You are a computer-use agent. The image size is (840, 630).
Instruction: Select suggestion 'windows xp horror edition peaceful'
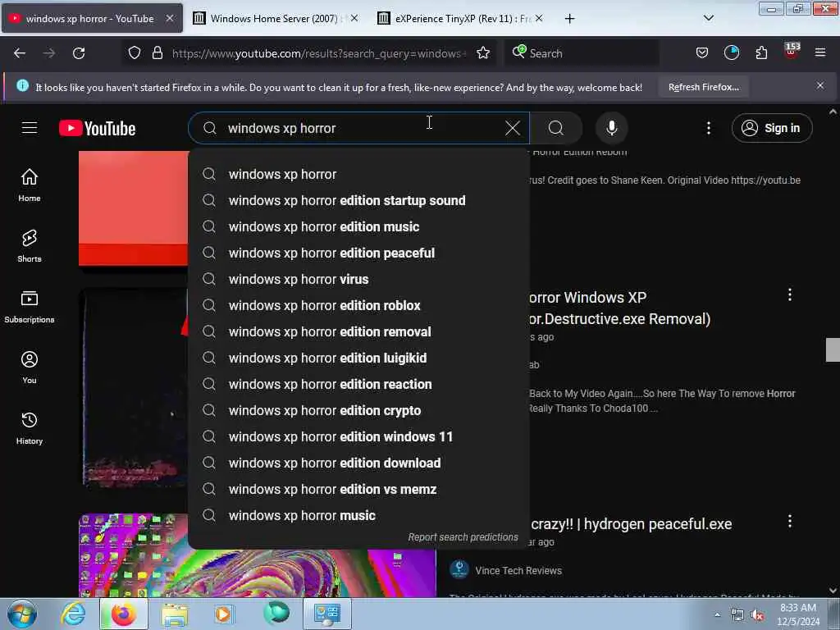(359, 253)
